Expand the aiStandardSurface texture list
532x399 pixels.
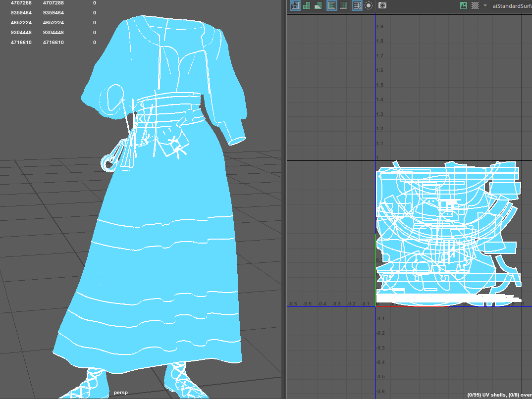click(x=511, y=5)
